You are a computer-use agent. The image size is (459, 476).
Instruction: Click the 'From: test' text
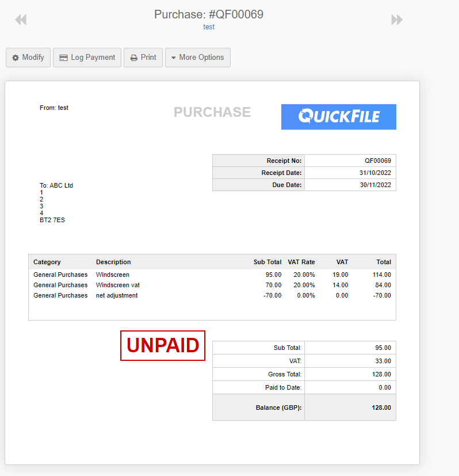pyautogui.click(x=54, y=108)
